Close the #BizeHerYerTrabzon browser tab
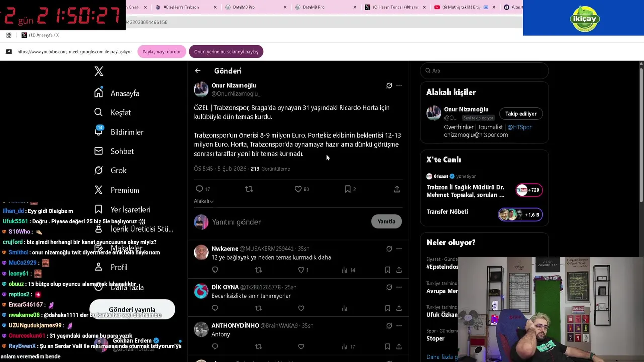644x362 pixels. click(215, 7)
